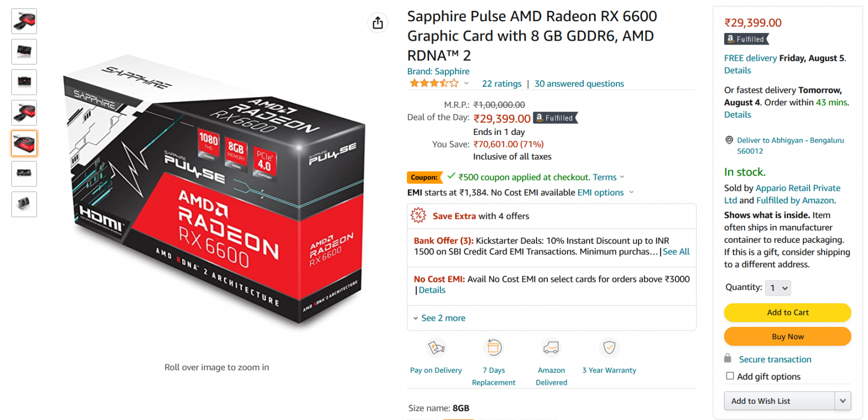Screen dimensions: 868x420
Task: Expand the Add to Wish List arrow
Action: [x=843, y=401]
